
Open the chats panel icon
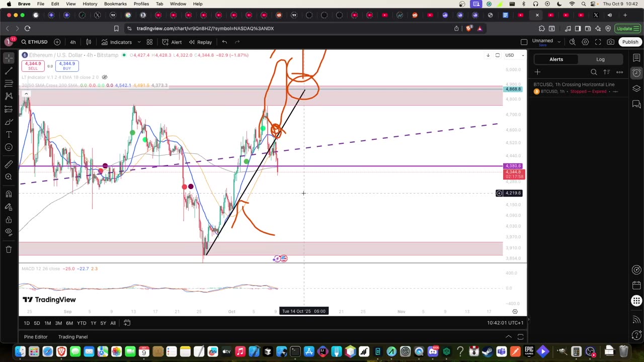click(636, 104)
